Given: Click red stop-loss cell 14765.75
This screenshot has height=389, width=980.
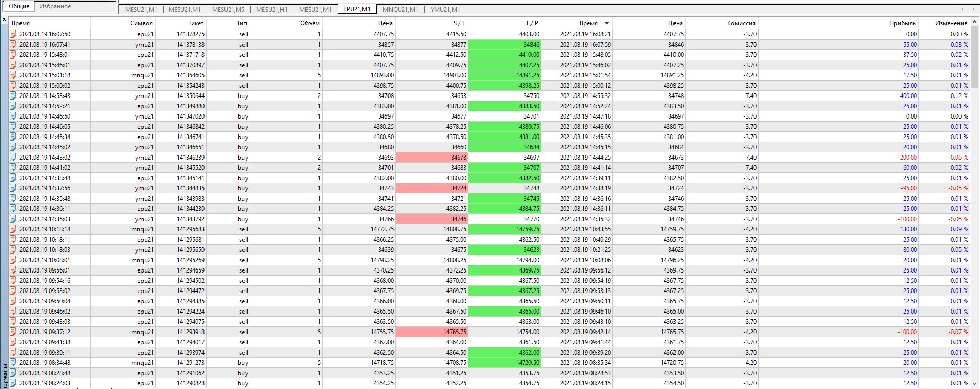Looking at the screenshot, I should [432, 332].
